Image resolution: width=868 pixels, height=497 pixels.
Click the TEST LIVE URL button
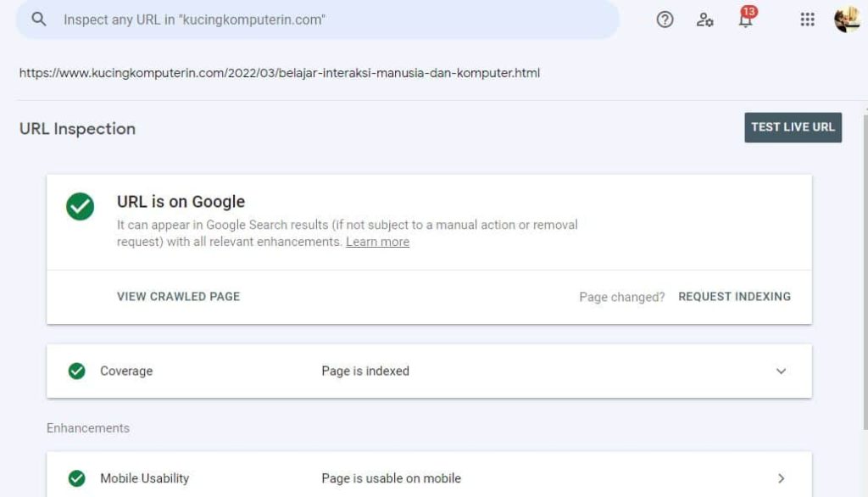point(793,127)
